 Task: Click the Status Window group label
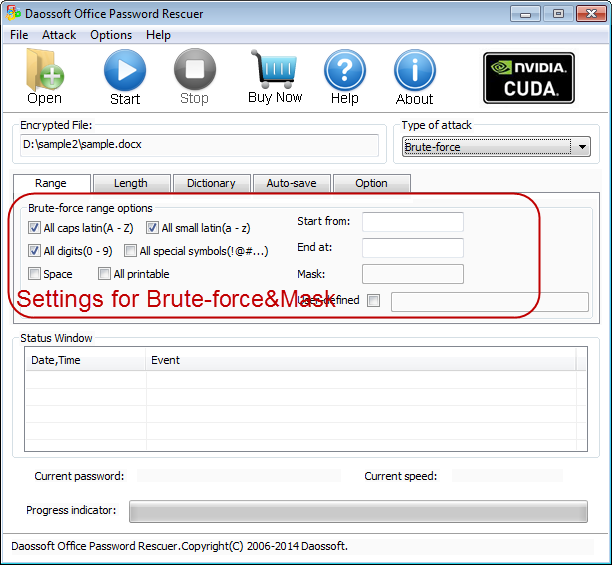coord(56,338)
